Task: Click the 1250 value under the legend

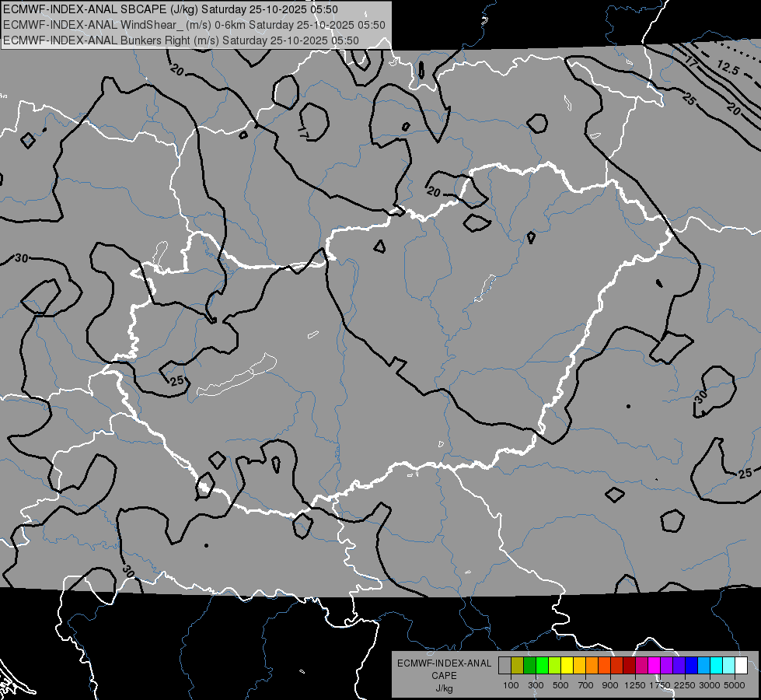Action: 635,685
